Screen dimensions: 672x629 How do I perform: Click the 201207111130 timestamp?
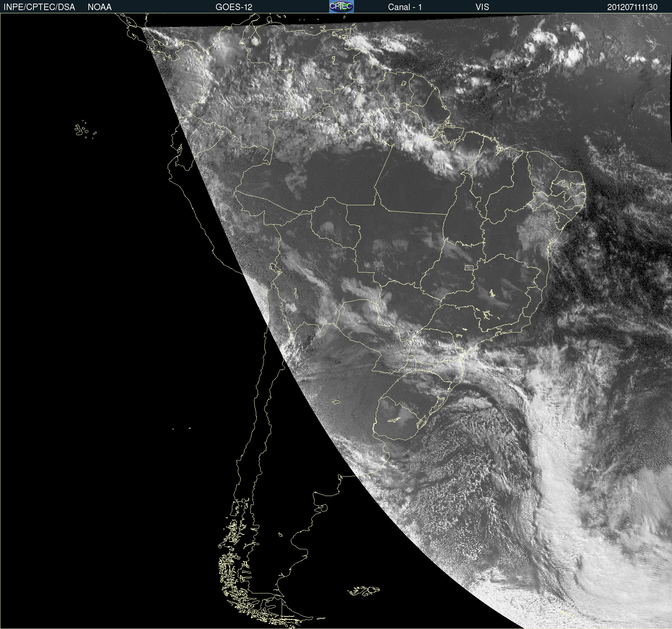click(x=632, y=7)
